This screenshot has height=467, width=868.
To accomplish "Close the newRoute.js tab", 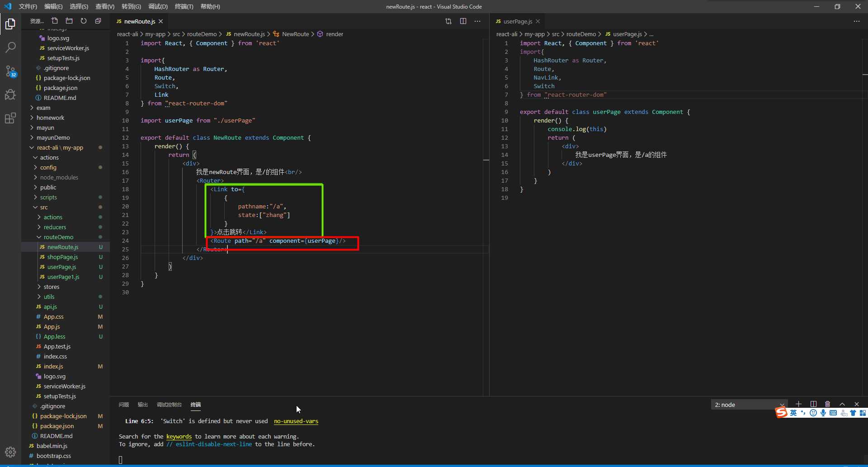I will tap(161, 21).
